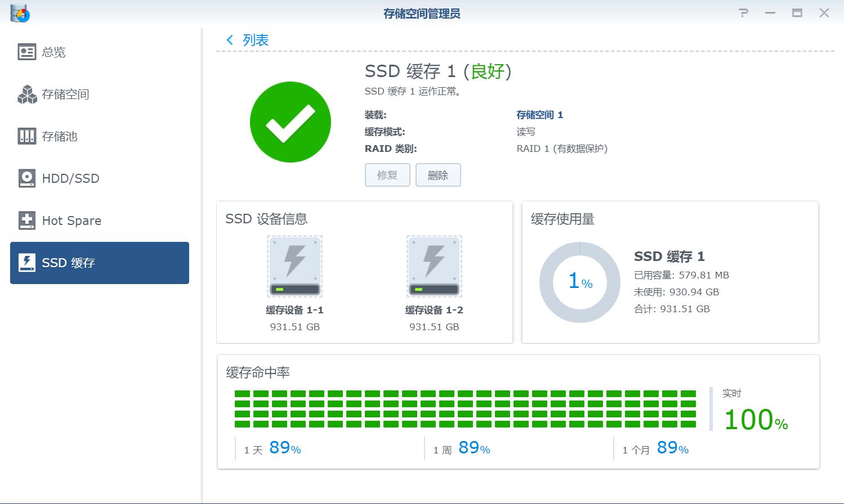Click the 删除 delete button

pyautogui.click(x=438, y=175)
